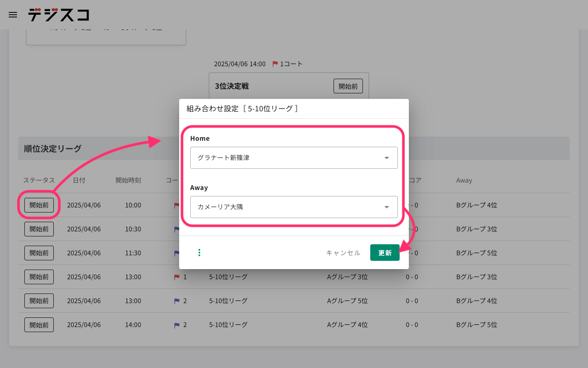This screenshot has width=588, height=368.
Task: Open Home combo box showing グラナート新篠津
Action: click(285, 158)
